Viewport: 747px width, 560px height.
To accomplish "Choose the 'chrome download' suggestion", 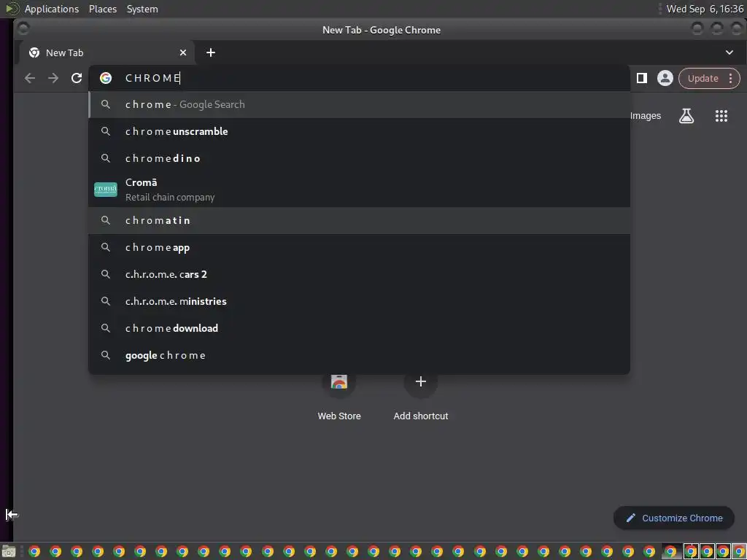I will click(x=359, y=328).
